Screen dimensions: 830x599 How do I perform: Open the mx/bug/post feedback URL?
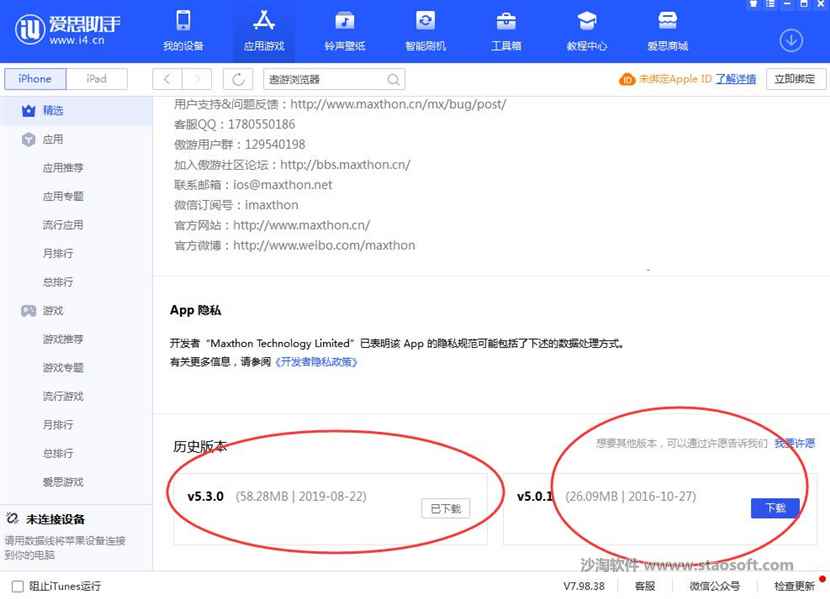tap(398, 104)
